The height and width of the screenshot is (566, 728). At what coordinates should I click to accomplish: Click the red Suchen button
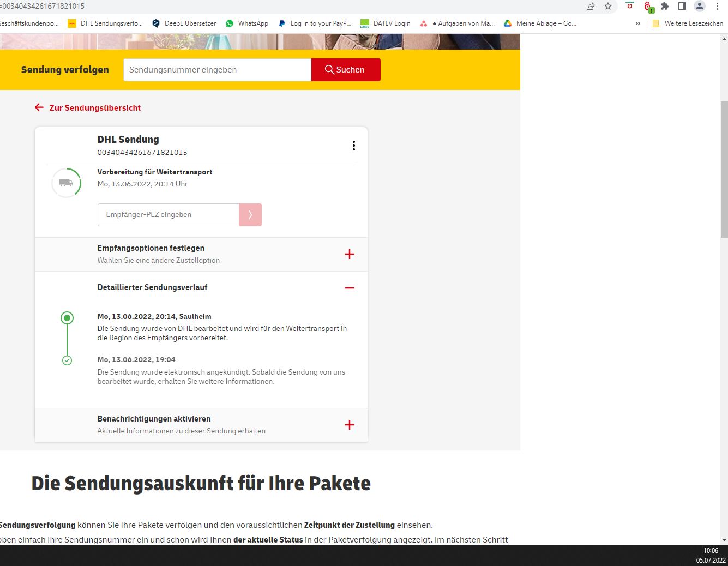(x=346, y=70)
